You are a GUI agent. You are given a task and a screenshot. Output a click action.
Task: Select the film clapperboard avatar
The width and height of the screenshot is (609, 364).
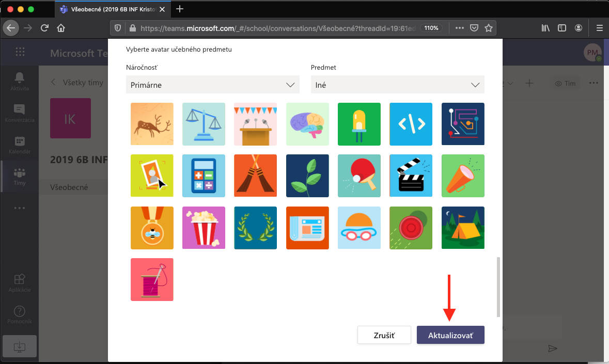pyautogui.click(x=411, y=176)
